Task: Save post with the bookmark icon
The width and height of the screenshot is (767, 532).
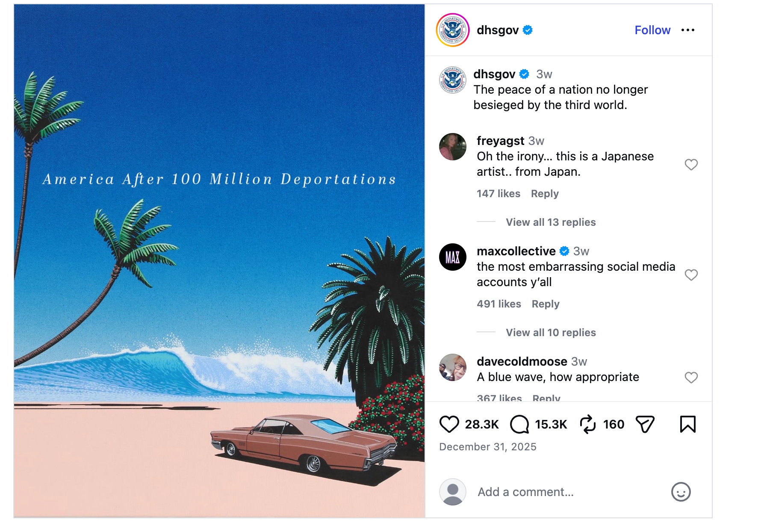Action: coord(687,424)
